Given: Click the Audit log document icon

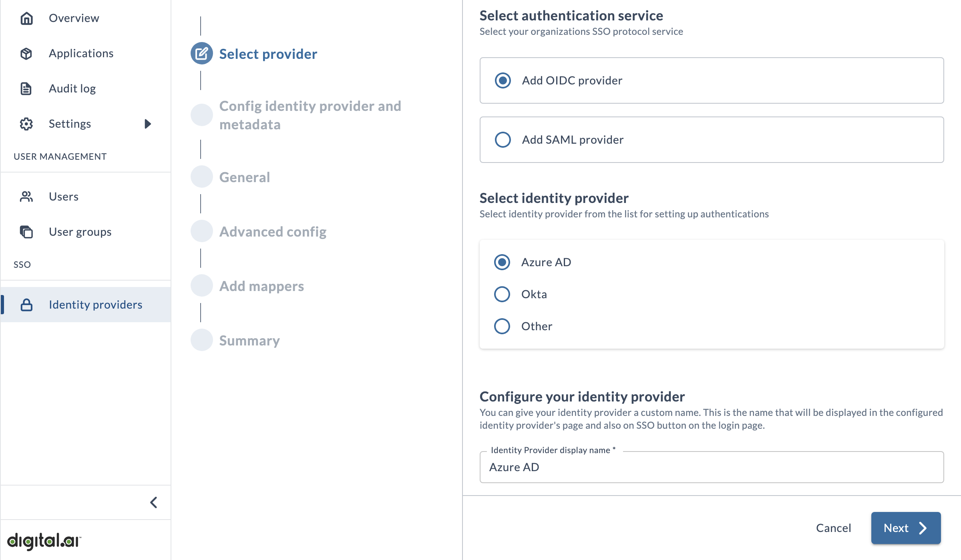Looking at the screenshot, I should pyautogui.click(x=26, y=88).
